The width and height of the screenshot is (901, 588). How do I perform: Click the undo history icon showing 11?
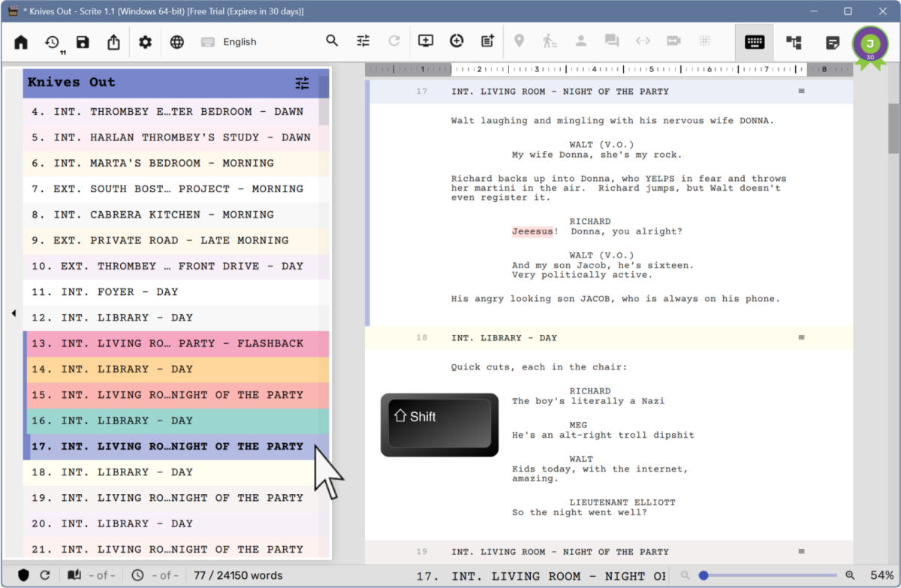(51, 42)
